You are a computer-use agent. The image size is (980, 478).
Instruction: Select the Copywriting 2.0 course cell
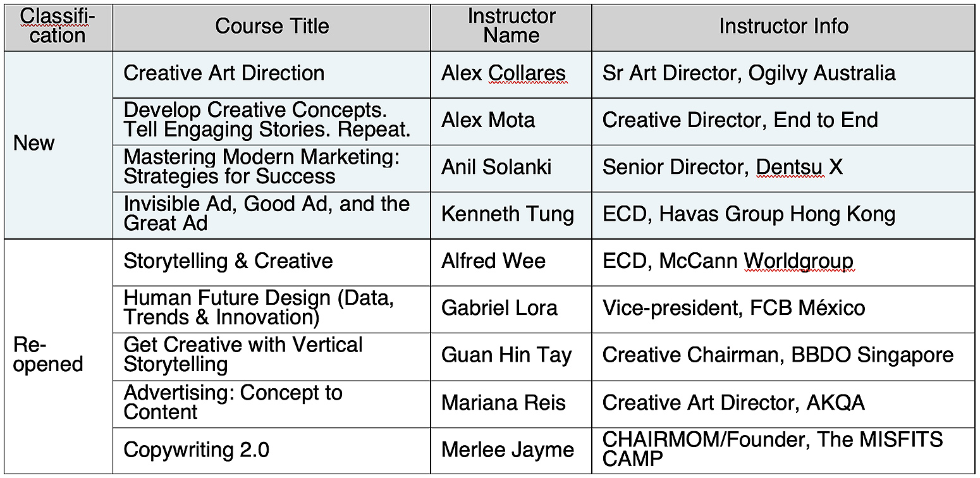click(x=272, y=451)
